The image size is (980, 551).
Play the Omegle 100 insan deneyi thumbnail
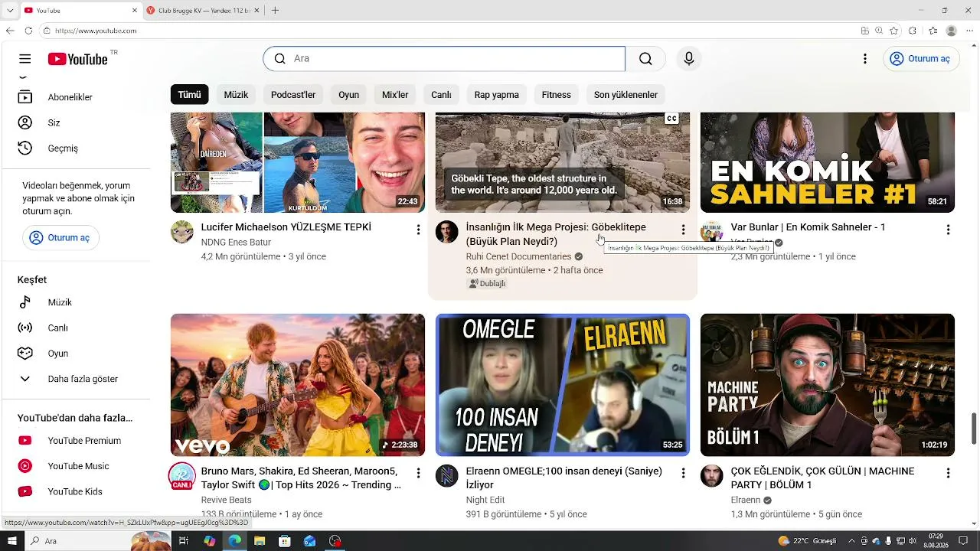563,385
